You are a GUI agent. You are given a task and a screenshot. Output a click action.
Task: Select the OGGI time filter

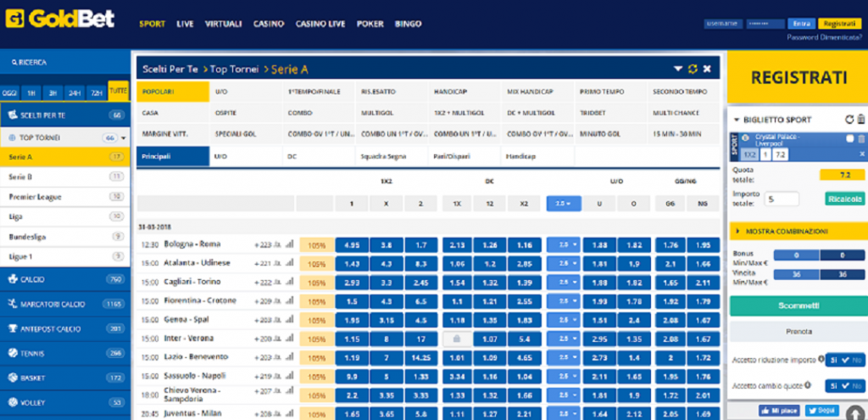click(x=9, y=93)
